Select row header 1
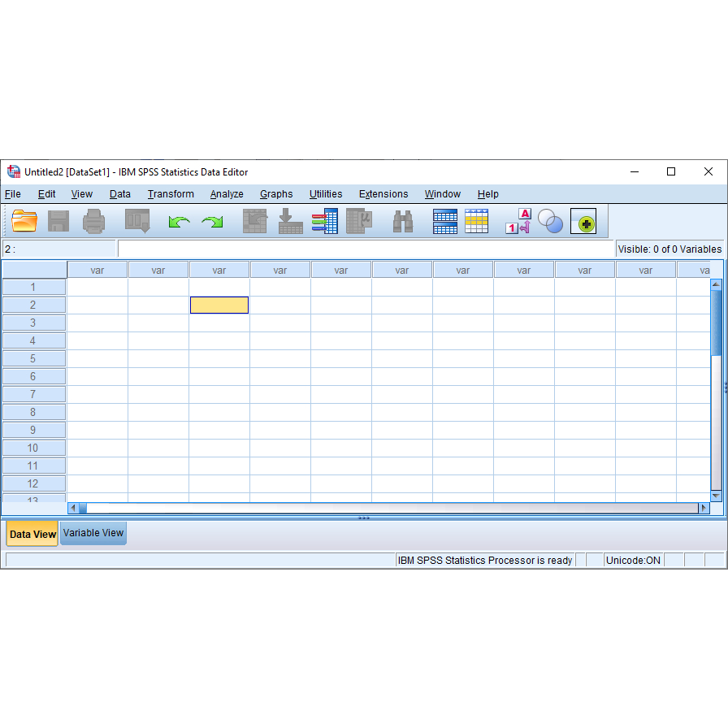The height and width of the screenshot is (728, 728). [34, 288]
